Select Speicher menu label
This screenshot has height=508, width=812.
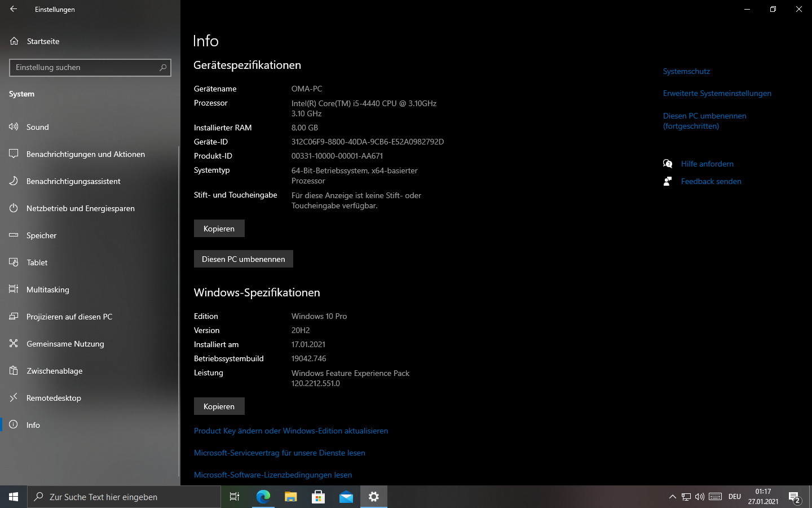[42, 235]
